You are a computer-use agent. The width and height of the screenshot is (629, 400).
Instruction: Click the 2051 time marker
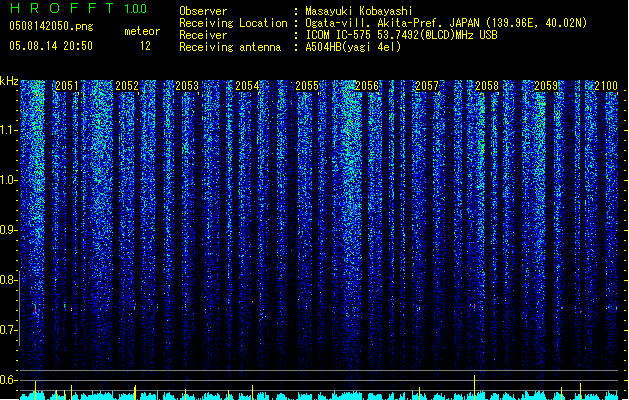[67, 85]
